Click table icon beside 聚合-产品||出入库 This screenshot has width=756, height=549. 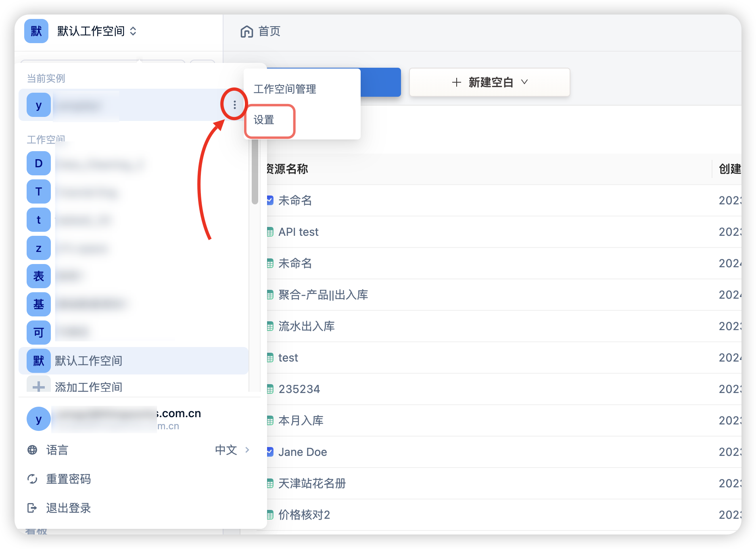(x=270, y=295)
